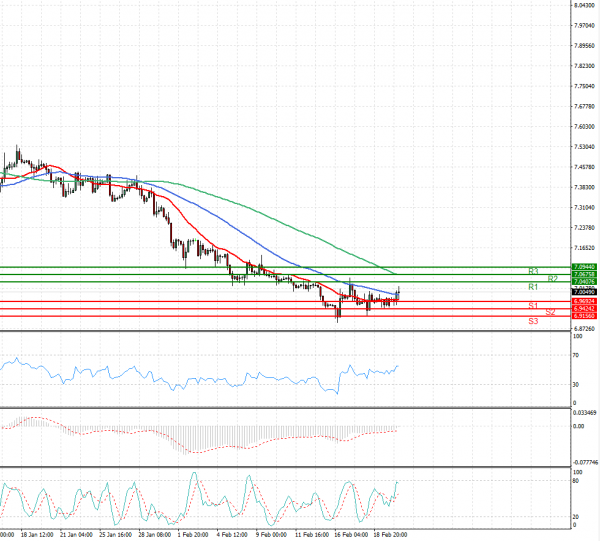
Task: Click the S1 support label
Action: (534, 305)
